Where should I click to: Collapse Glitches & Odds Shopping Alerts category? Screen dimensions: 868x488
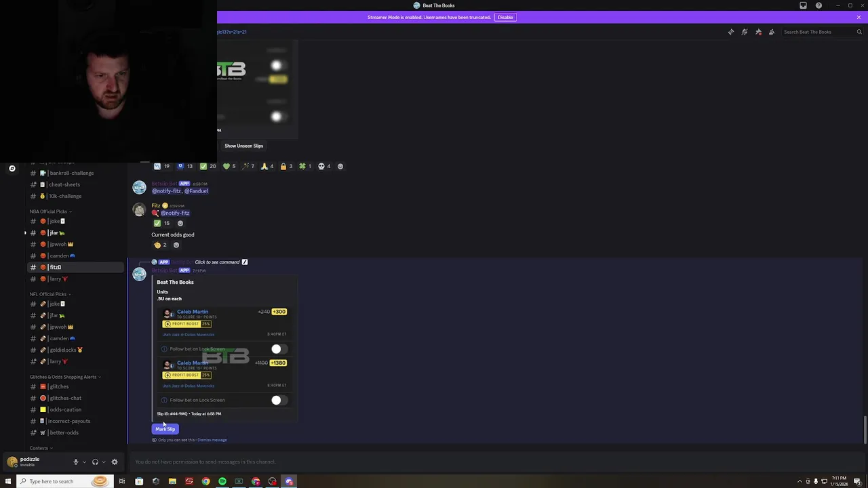(x=65, y=377)
